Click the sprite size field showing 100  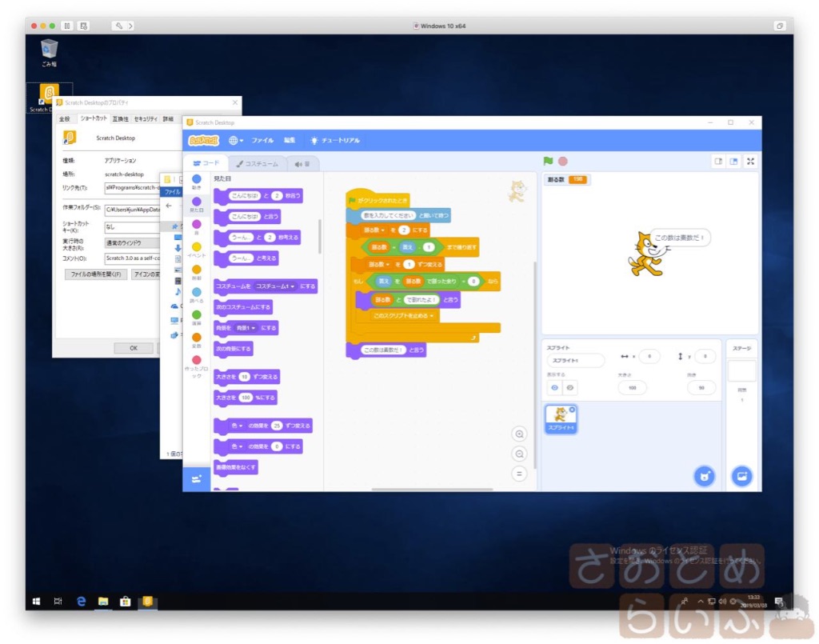pyautogui.click(x=633, y=387)
